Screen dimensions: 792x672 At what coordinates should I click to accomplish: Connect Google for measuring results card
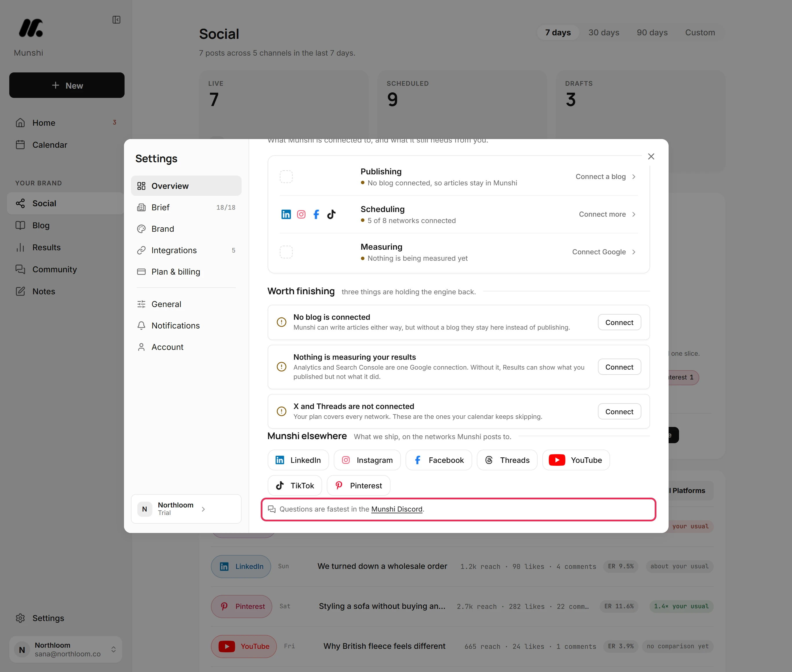pos(619,367)
